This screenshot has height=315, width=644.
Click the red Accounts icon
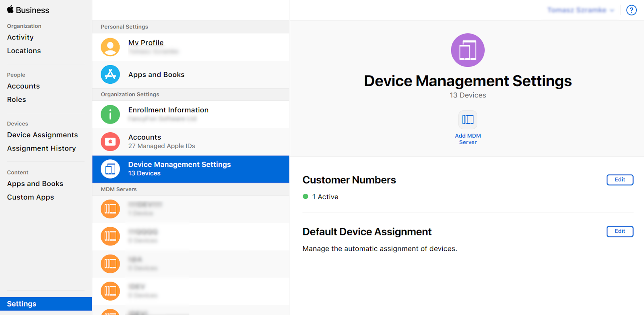click(110, 142)
